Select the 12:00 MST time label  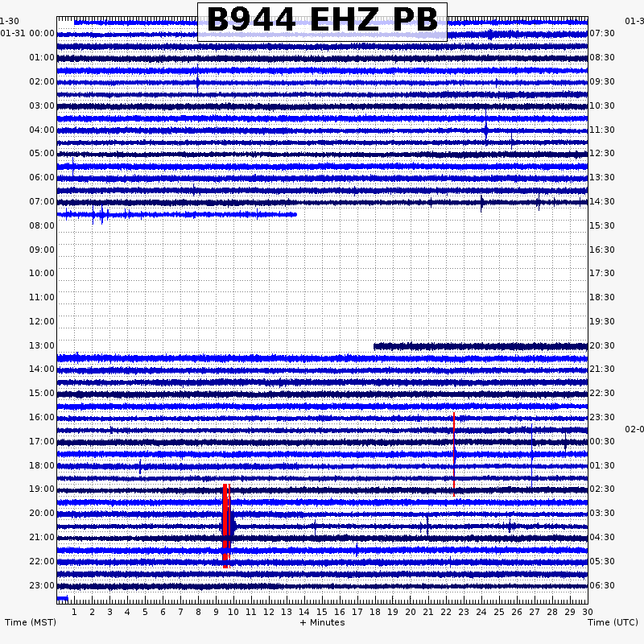[42, 321]
